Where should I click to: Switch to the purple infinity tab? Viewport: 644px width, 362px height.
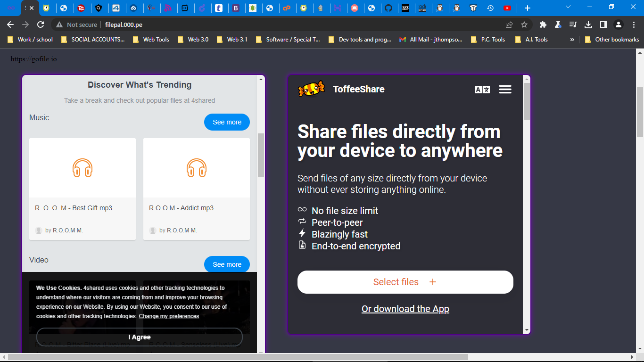[x=10, y=8]
